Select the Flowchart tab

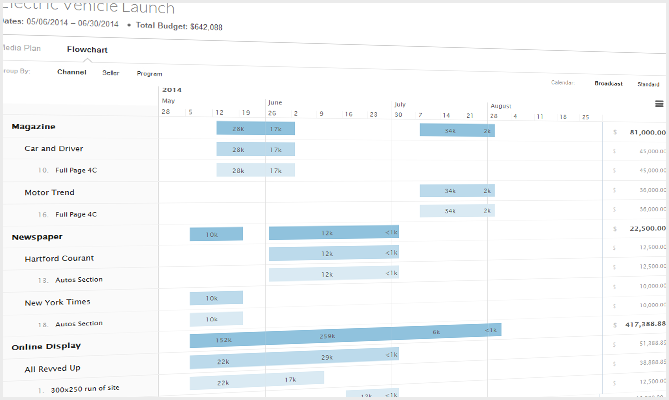tap(87, 49)
